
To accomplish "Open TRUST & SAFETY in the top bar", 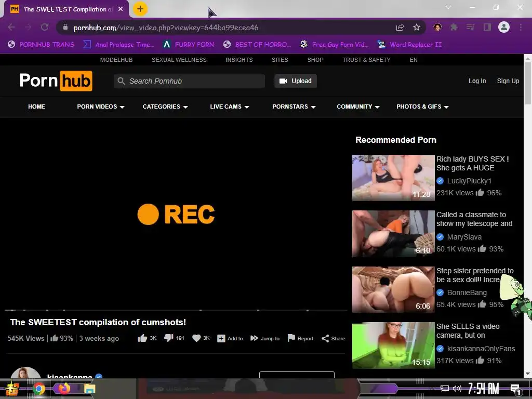I will [366, 60].
